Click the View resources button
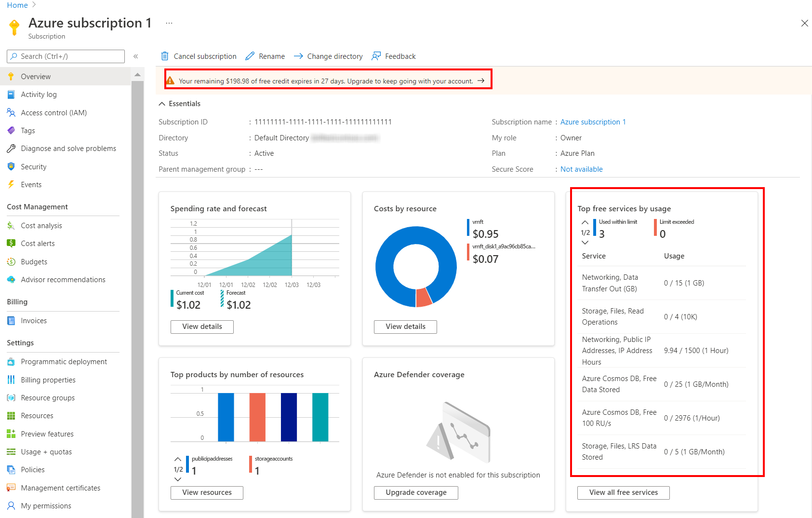 (x=207, y=492)
